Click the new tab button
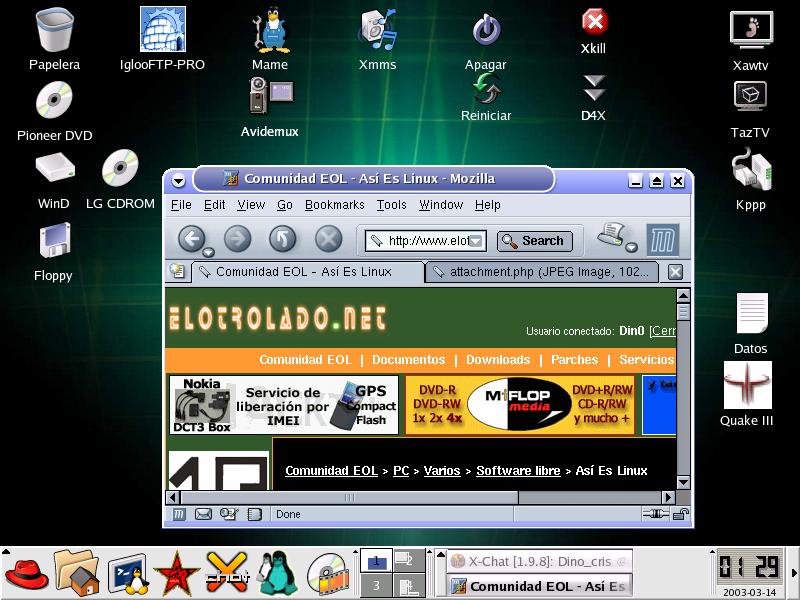The width and height of the screenshot is (800, 600). [177, 271]
